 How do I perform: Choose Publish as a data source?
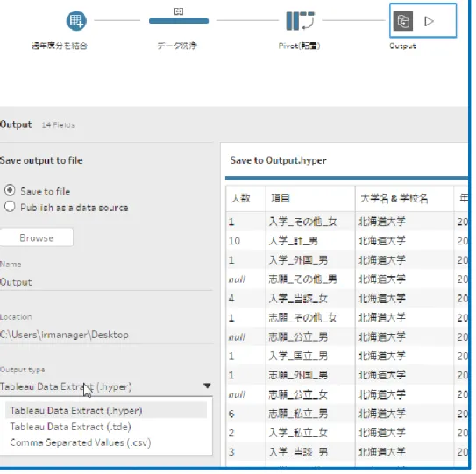pyautogui.click(x=10, y=207)
